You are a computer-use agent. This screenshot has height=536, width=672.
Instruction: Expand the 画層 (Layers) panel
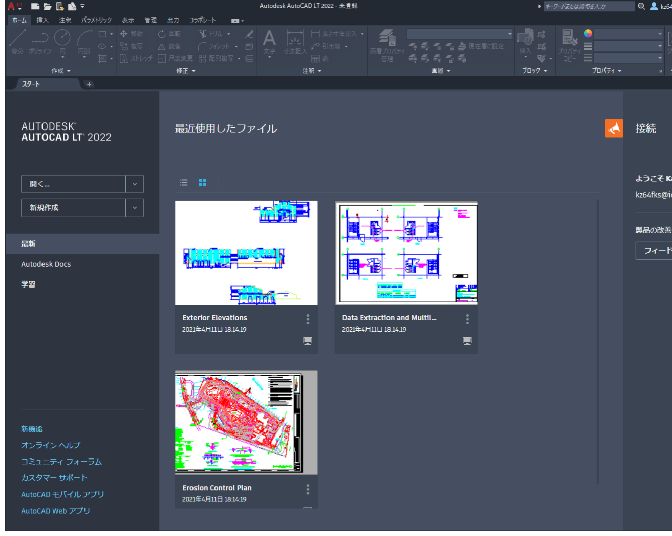coord(441,71)
